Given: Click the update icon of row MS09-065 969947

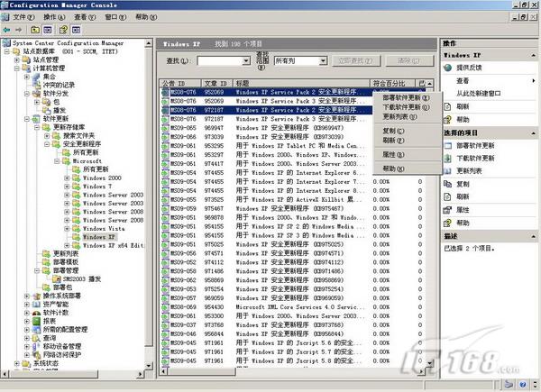Looking at the screenshot, I should [x=165, y=128].
